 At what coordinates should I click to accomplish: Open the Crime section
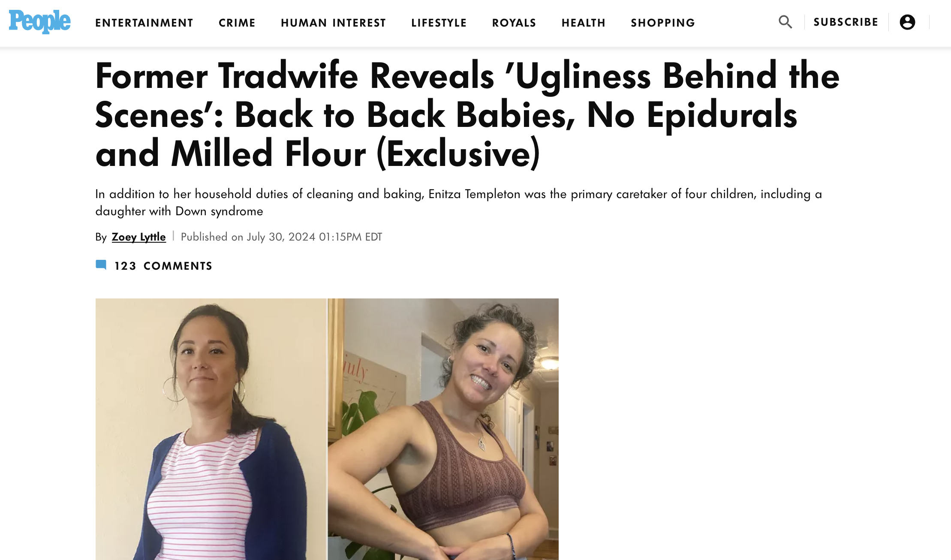click(x=237, y=23)
